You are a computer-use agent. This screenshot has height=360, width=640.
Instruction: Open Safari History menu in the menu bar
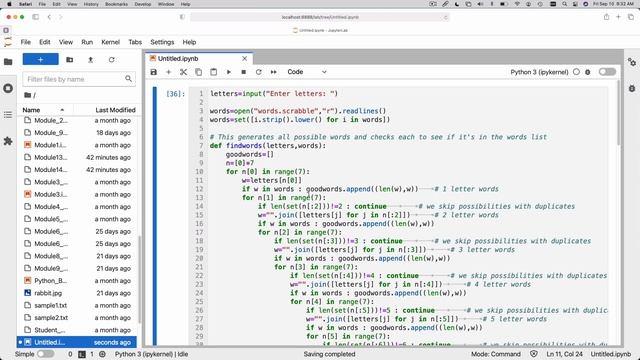click(x=91, y=4)
